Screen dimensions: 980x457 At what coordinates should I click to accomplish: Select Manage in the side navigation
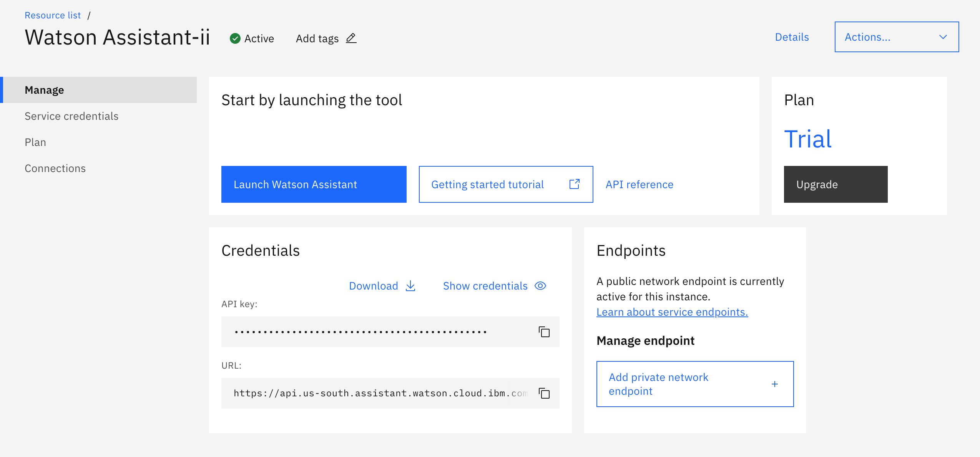45,90
